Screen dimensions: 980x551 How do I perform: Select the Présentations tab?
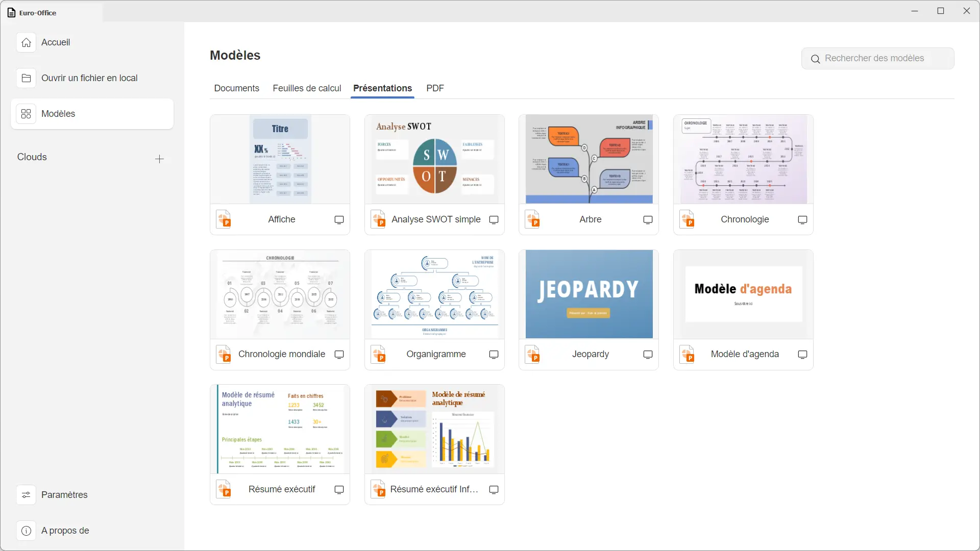click(x=382, y=88)
